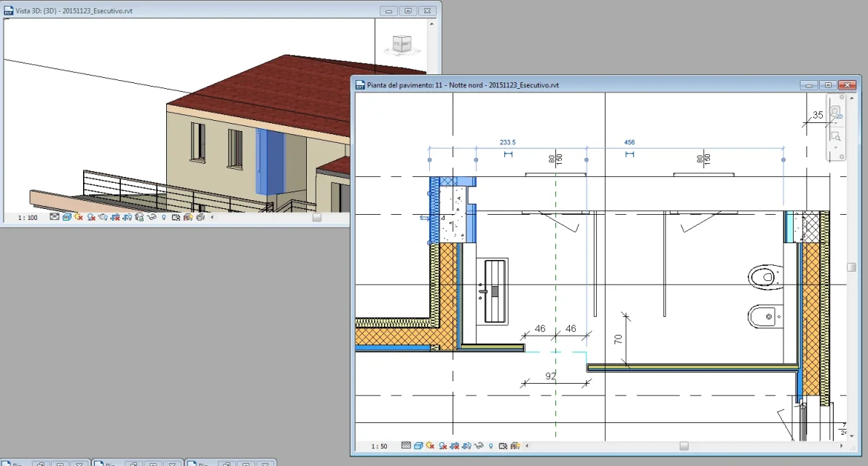Click horizontal scrollbar thumb in floor plan
This screenshot has height=466, width=868.
point(684,446)
